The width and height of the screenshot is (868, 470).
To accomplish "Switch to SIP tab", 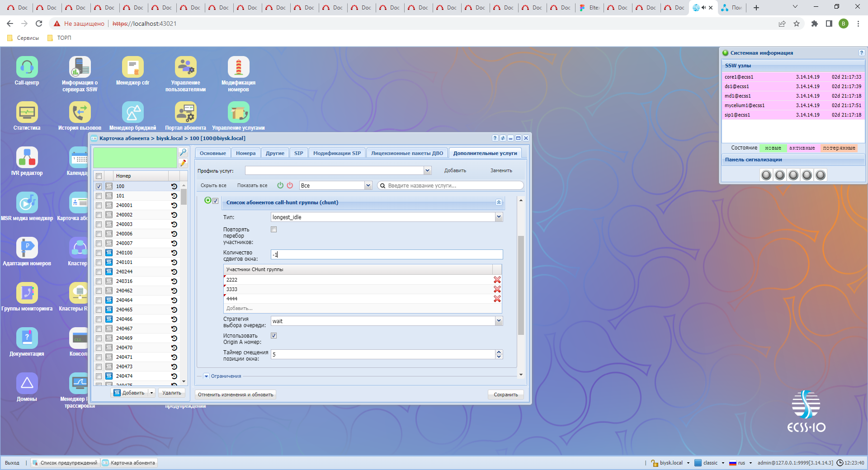I will tap(299, 153).
